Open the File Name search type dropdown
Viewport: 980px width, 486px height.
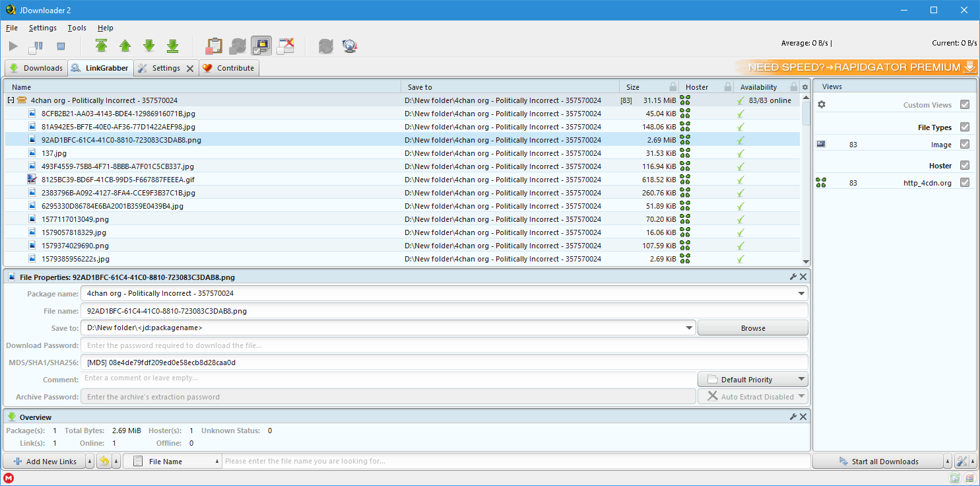173,462
